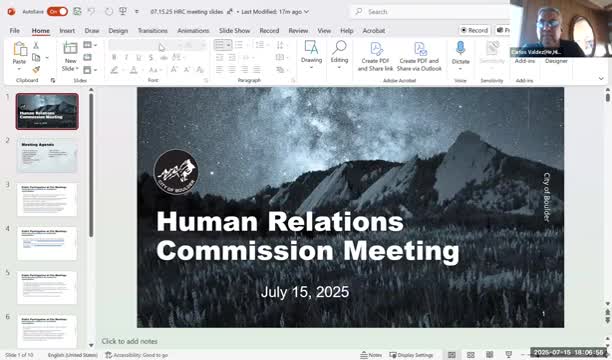Collapse the ribbon using the chevron
This screenshot has height=360, width=612.
[x=601, y=78]
